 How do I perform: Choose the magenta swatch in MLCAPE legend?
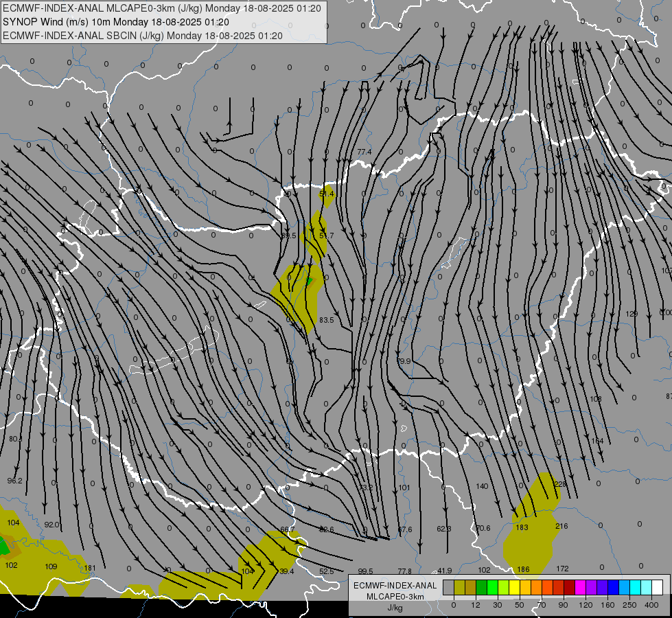pyautogui.click(x=581, y=587)
